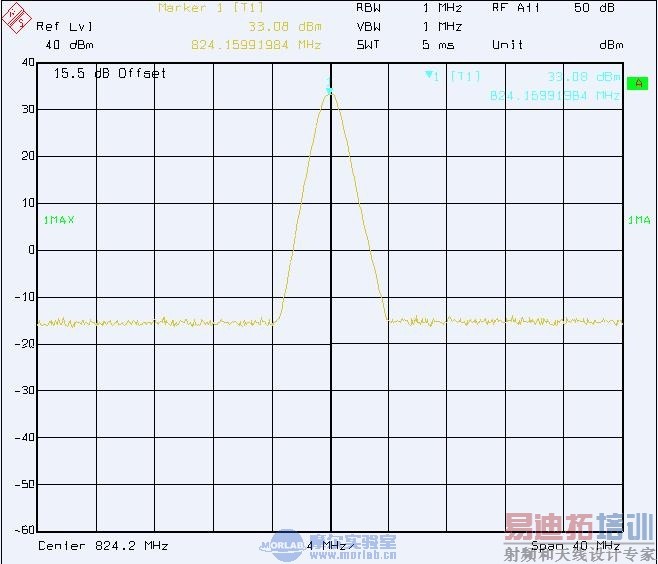Screen dimensions: 658x564
Task: Click the -40 y-axis label
Action: point(25,437)
